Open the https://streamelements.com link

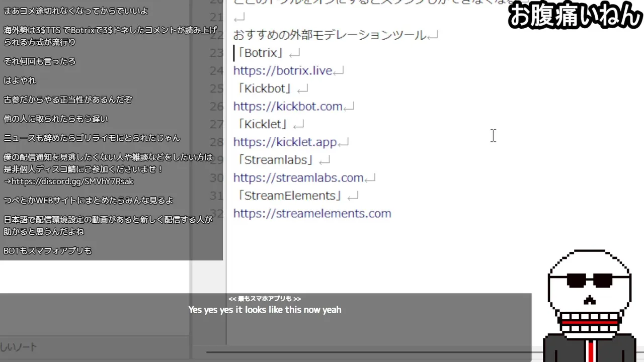(312, 213)
